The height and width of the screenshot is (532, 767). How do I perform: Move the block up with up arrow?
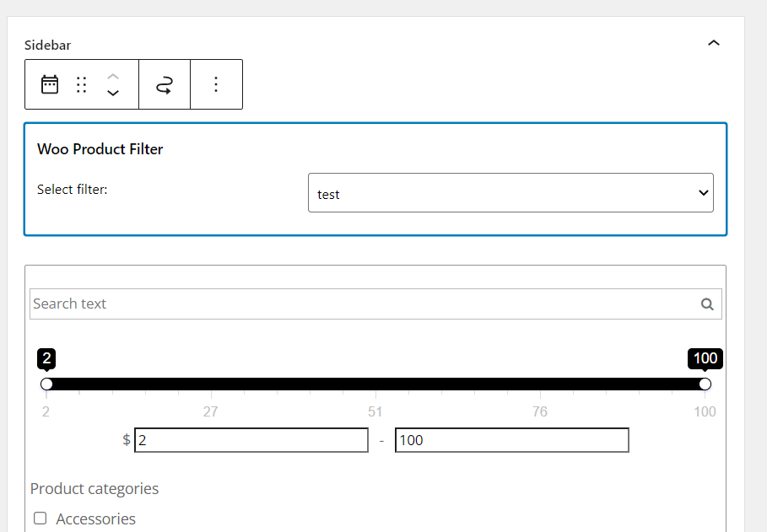tap(113, 76)
